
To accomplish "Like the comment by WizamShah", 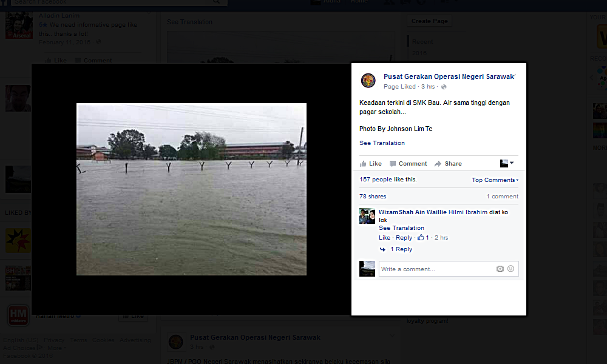I will click(x=384, y=237).
